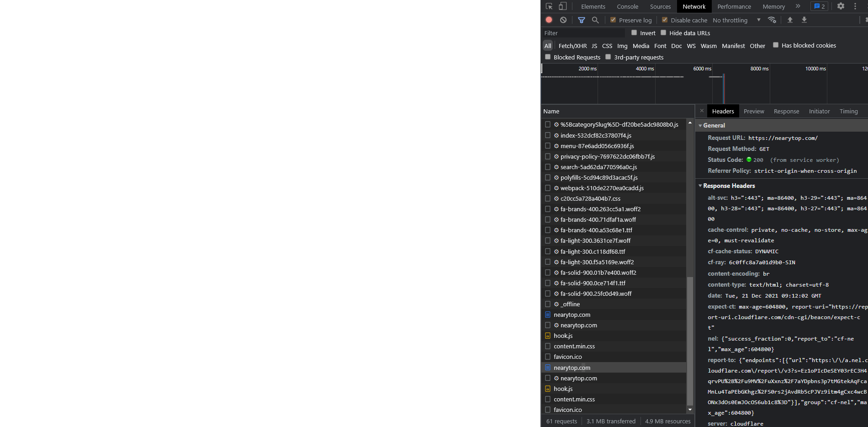Enable the Invert filter checkbox
The height and width of the screenshot is (427, 868).
(x=634, y=32)
